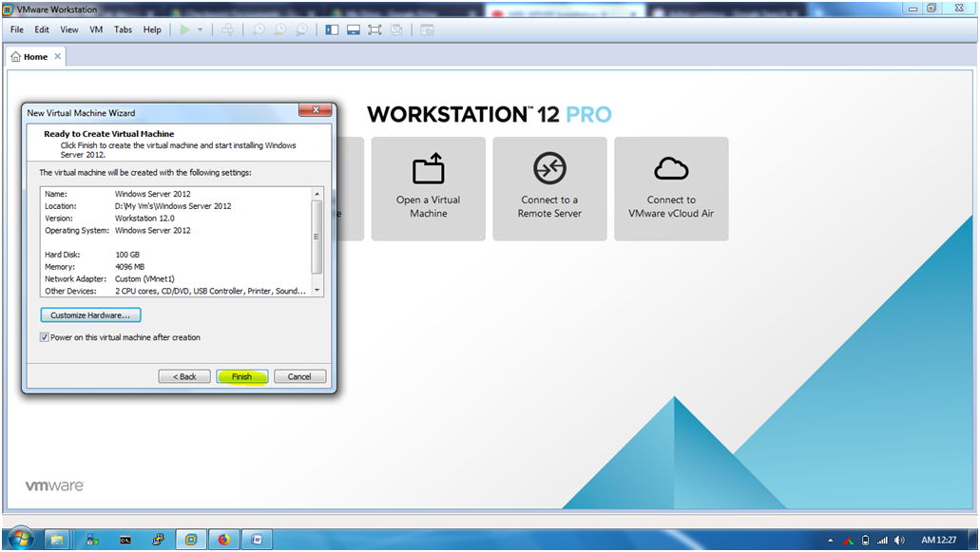980x552 pixels.
Task: Click the Python taskbar icon
Action: (x=158, y=540)
